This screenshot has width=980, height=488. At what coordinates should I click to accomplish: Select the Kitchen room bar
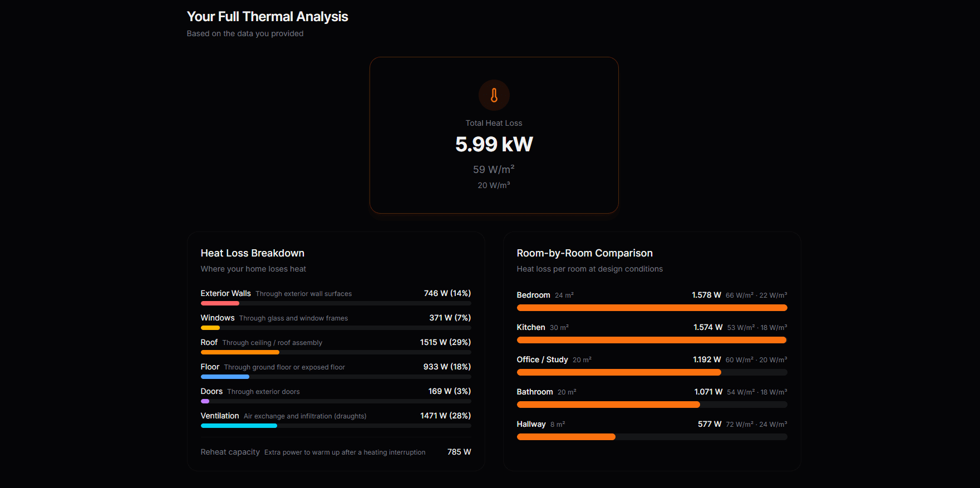(651, 340)
